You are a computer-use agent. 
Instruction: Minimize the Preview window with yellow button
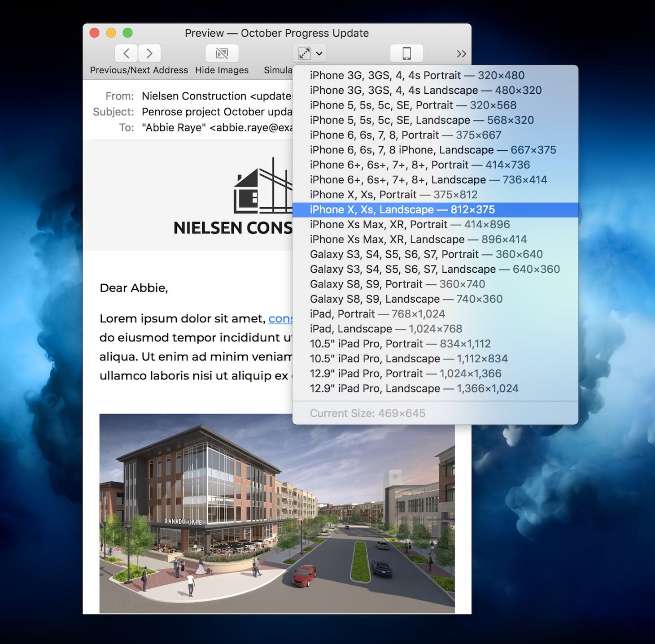coord(111,33)
